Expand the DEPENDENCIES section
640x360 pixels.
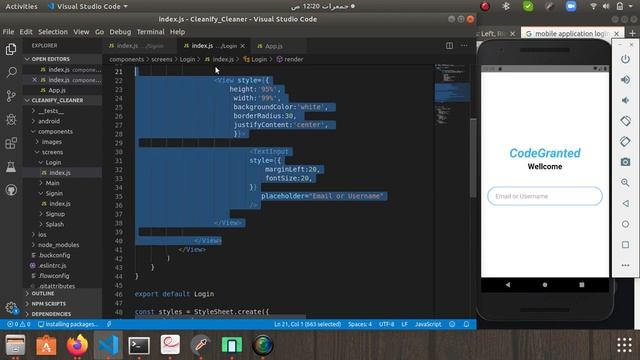point(51,314)
